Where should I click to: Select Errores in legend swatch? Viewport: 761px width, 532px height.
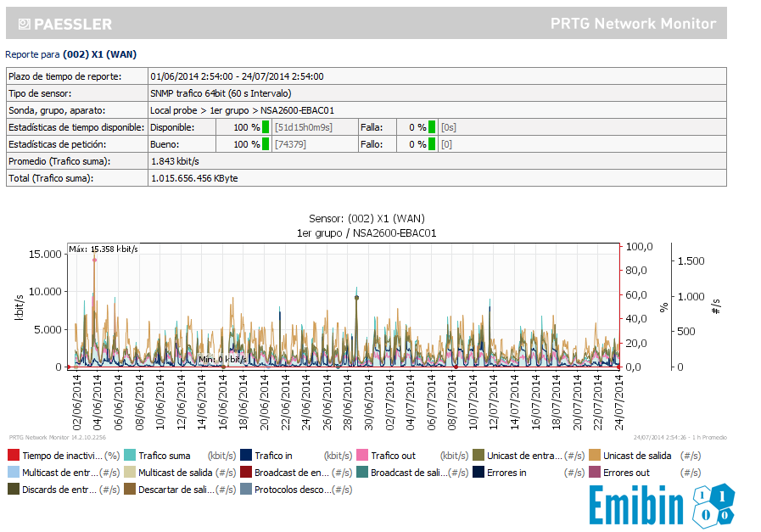pos(478,473)
